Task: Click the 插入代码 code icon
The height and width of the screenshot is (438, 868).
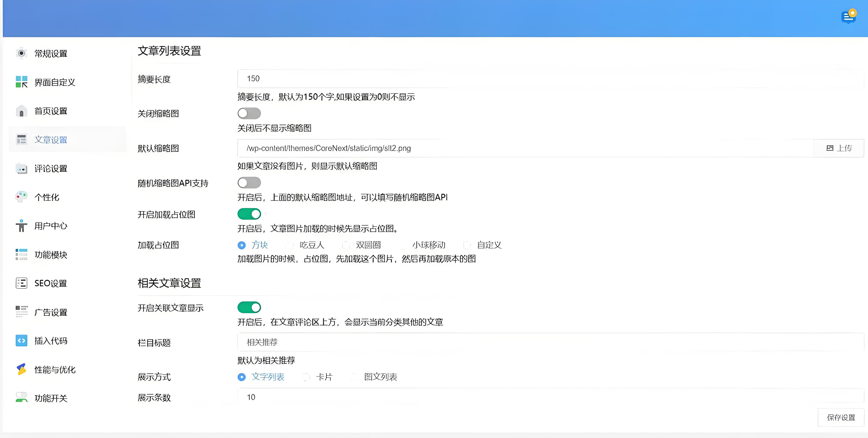Action: coord(22,341)
